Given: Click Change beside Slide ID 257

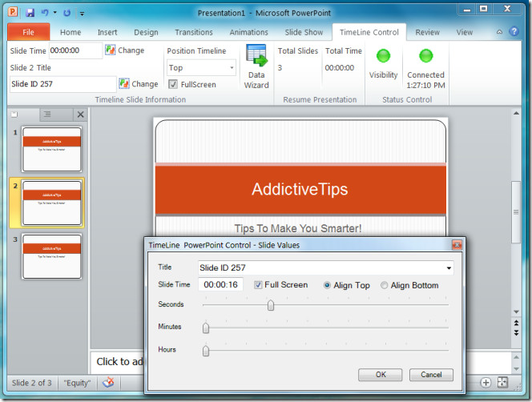Looking at the screenshot, I should pyautogui.click(x=139, y=83).
